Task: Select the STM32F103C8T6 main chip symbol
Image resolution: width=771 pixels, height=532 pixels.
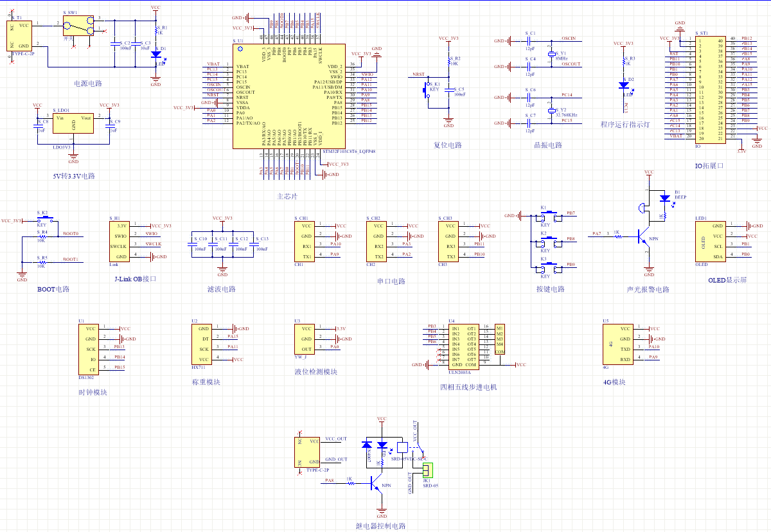Action: (x=287, y=96)
